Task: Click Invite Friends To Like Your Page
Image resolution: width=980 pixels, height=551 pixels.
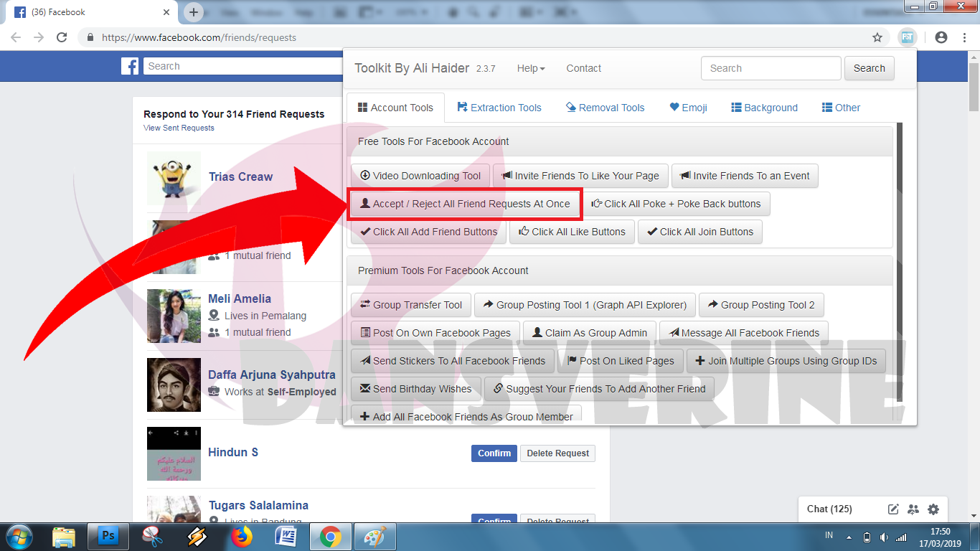Action: click(x=580, y=176)
